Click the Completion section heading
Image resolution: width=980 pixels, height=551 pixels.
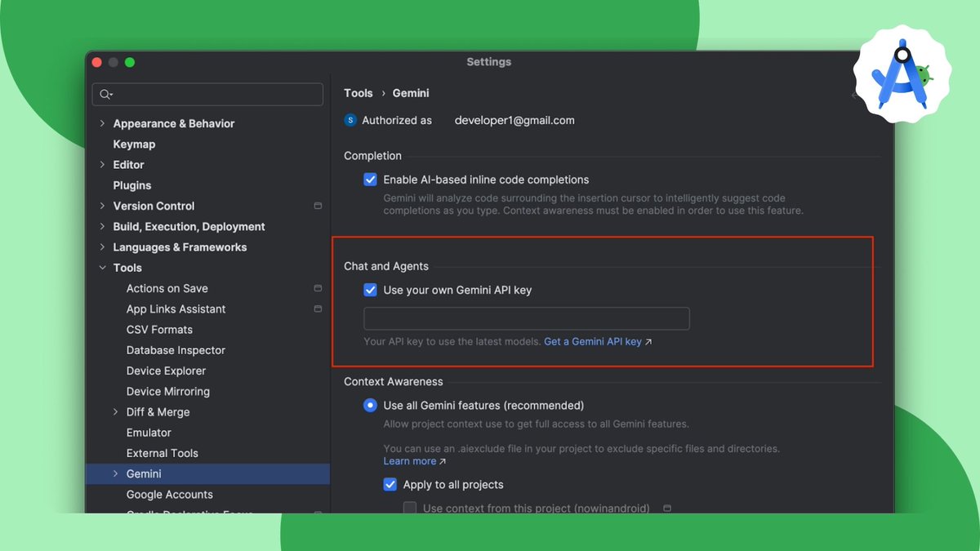point(373,156)
